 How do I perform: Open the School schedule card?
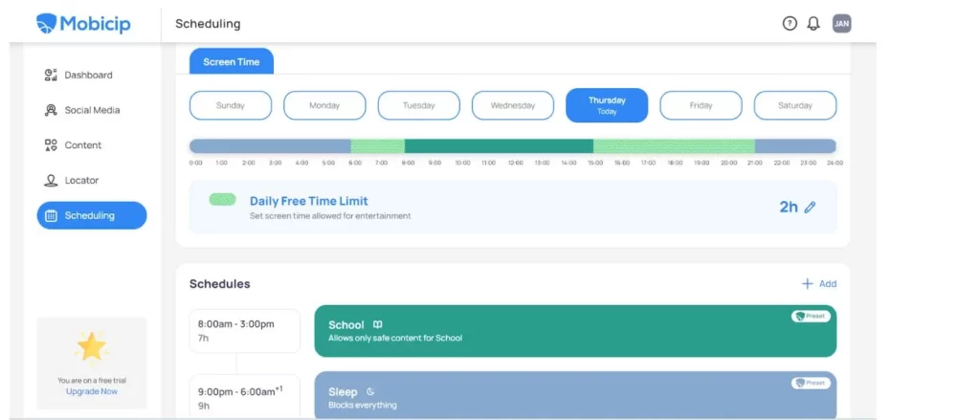pyautogui.click(x=574, y=331)
